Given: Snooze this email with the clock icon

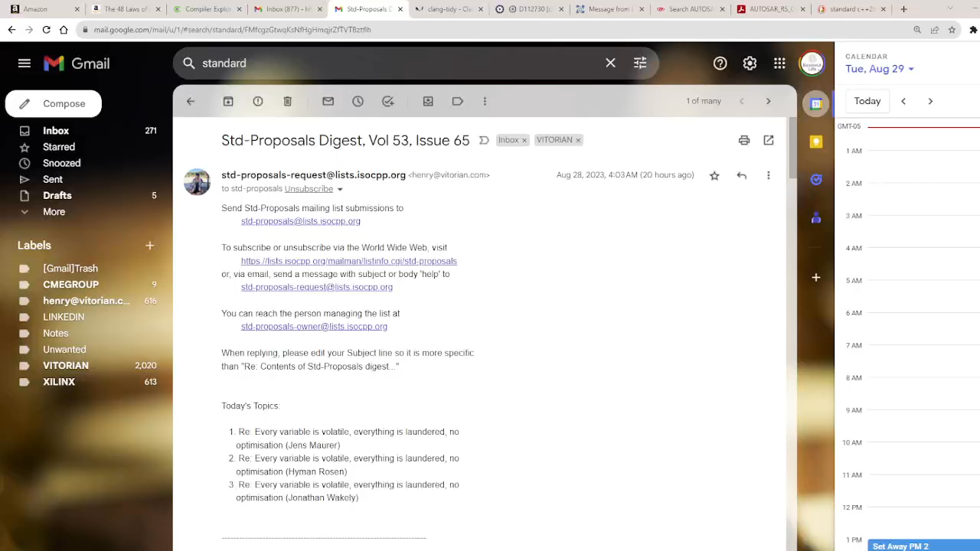Looking at the screenshot, I should click(358, 101).
